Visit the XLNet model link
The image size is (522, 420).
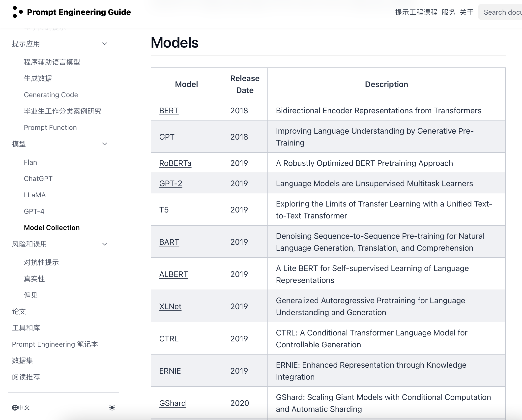click(170, 307)
